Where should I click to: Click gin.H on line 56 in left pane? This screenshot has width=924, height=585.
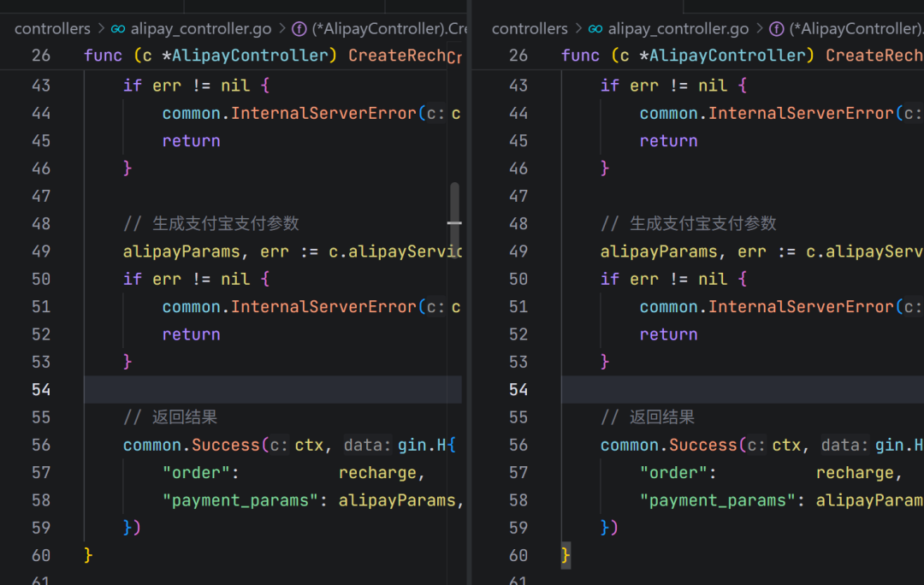(x=422, y=446)
